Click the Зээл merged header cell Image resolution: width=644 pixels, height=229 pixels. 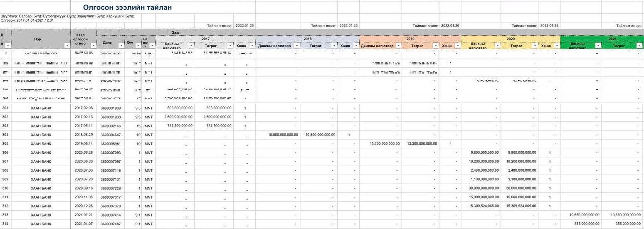[x=176, y=32]
